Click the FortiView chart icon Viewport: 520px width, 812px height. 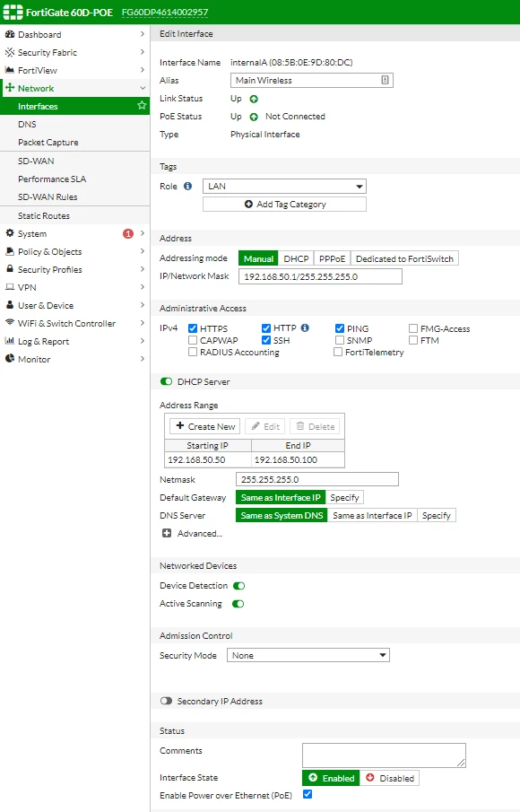(x=9, y=70)
